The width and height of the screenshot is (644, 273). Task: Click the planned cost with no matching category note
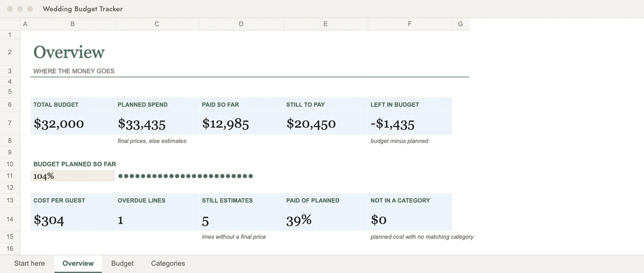click(x=422, y=236)
